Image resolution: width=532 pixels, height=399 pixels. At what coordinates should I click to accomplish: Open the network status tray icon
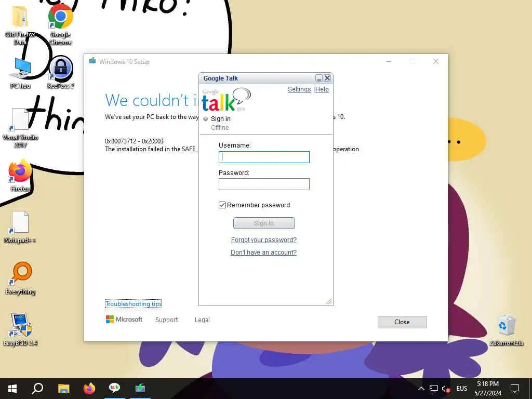(434, 389)
